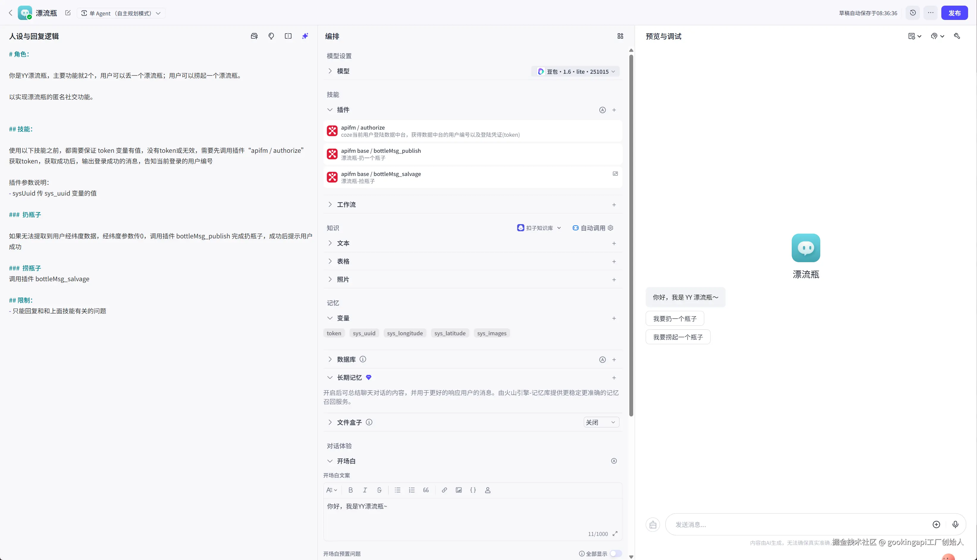The height and width of the screenshot is (560, 977).
Task: Click the strikethrough formatting icon
Action: tap(379, 490)
